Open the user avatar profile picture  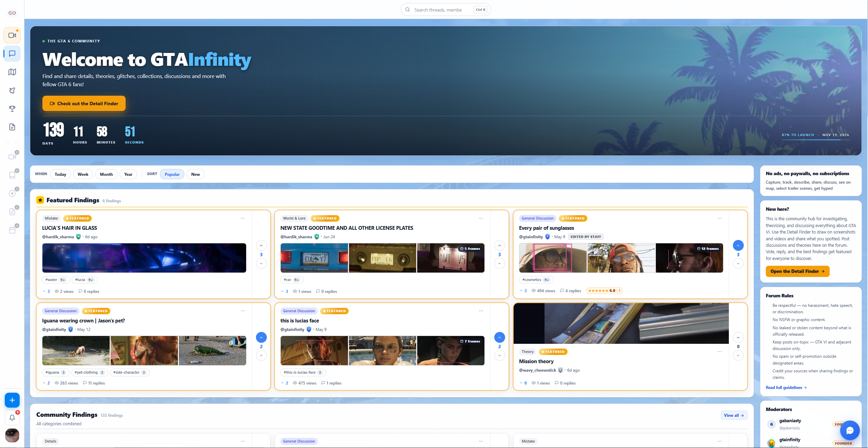[x=12, y=435]
